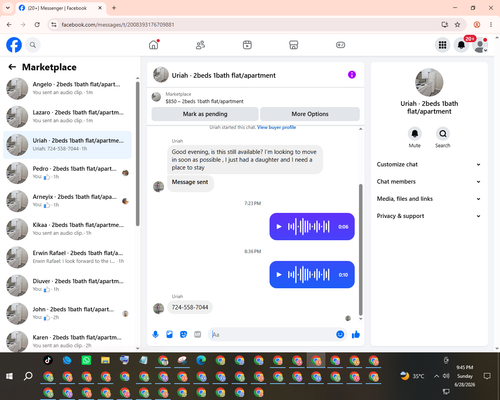This screenshot has height=400, width=500.
Task: Click the browser back arrow
Action: [9, 25]
